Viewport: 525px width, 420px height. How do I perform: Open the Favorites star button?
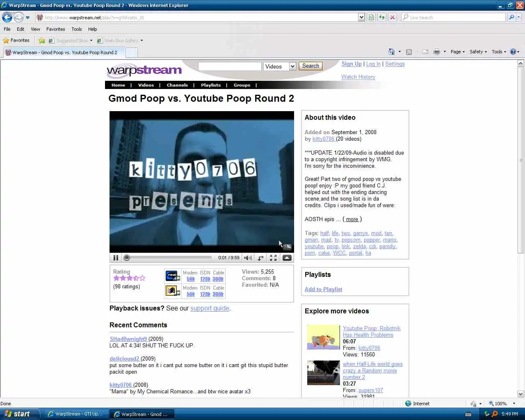16,40
